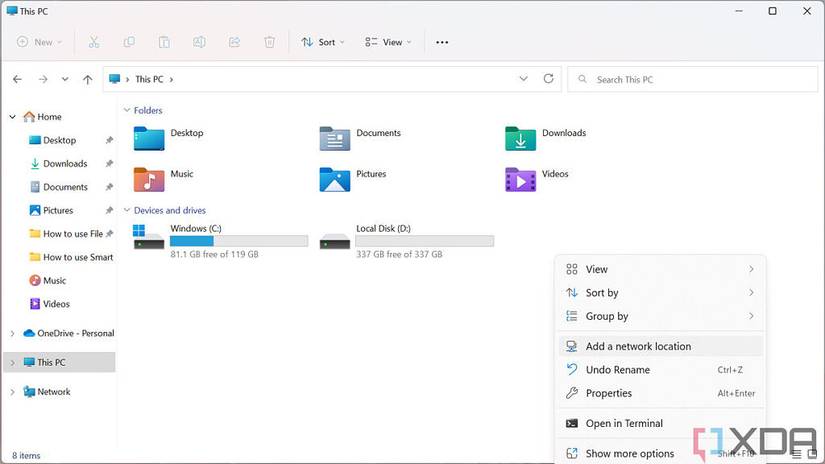This screenshot has width=825, height=464.
Task: Go back with the left arrow
Action: 17,79
